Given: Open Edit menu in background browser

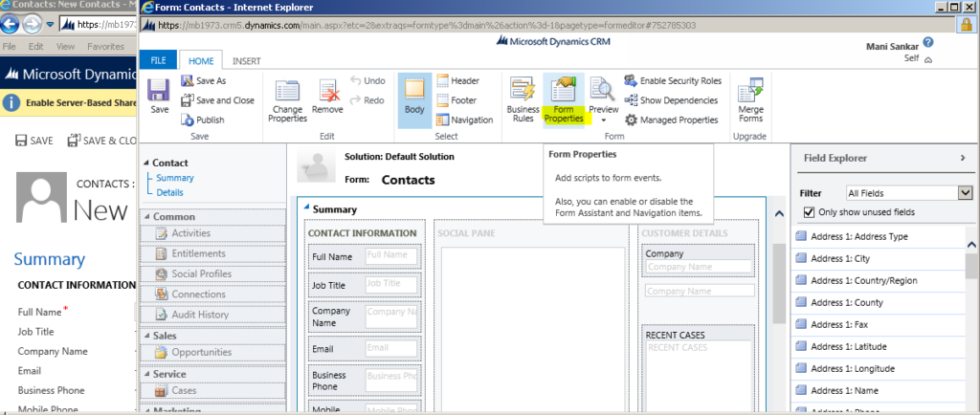Looking at the screenshot, I should 35,46.
